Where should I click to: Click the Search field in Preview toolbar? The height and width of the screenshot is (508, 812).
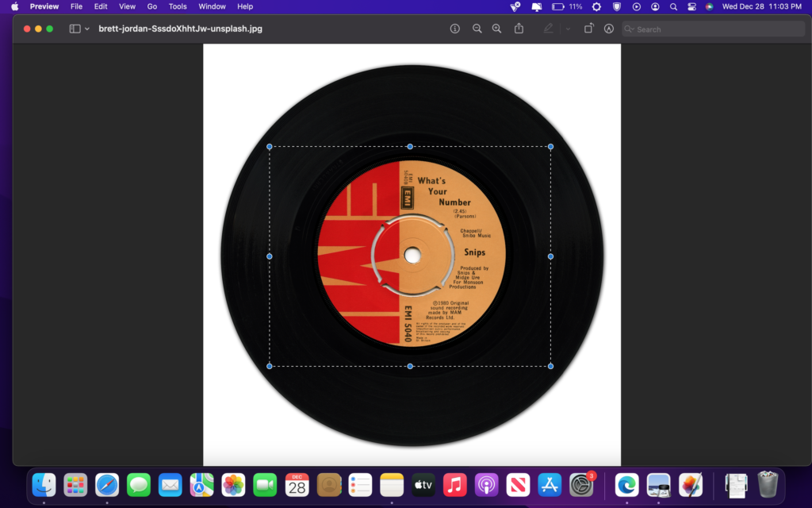pos(714,29)
